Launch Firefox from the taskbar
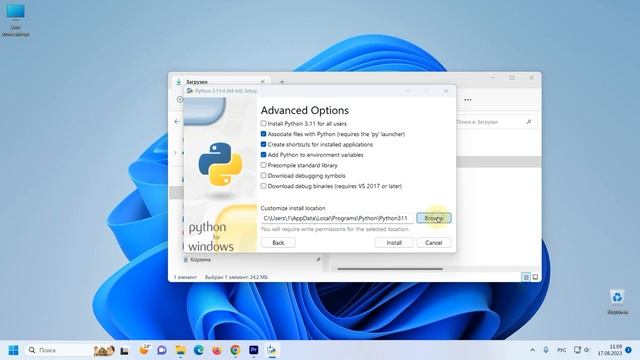The image size is (640, 360). (x=217, y=350)
